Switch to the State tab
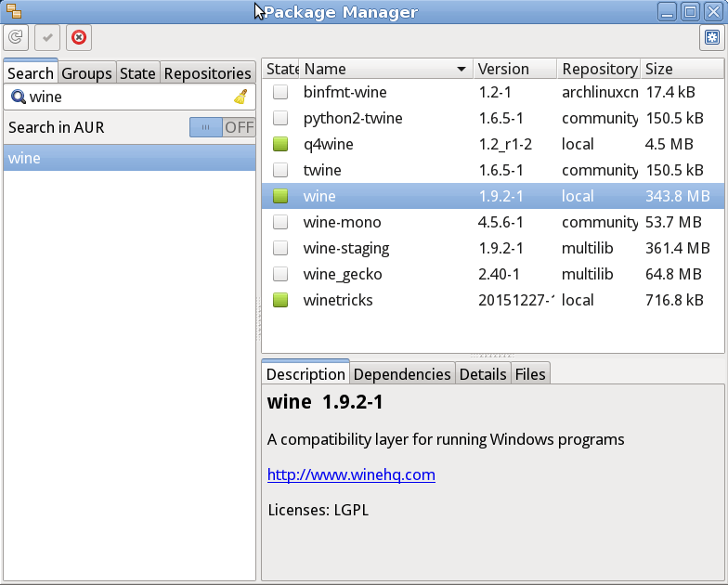 tap(137, 72)
